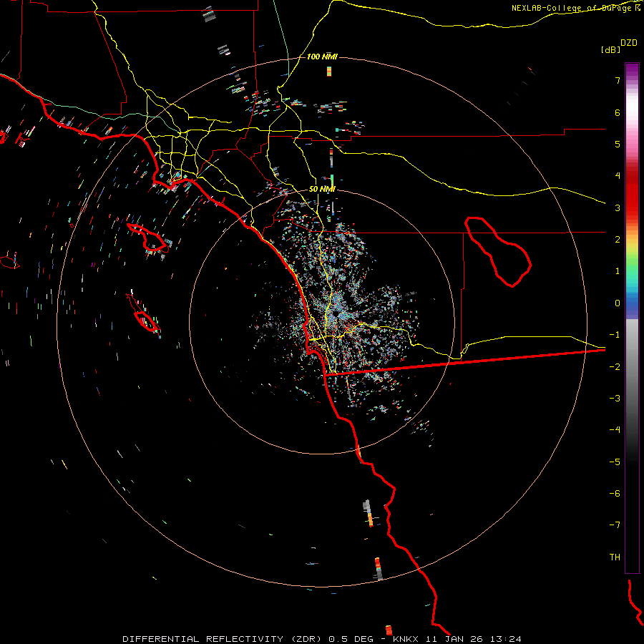Click the -1 value on color scale
Screen dimensions: 644x644
[x=615, y=335]
